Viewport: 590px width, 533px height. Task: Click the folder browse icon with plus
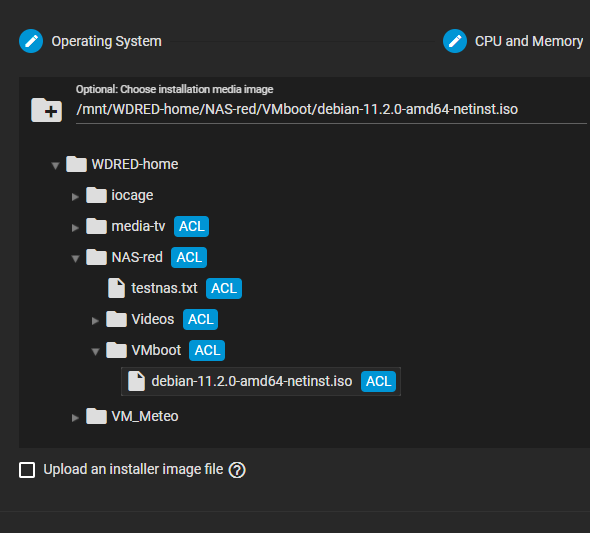click(46, 110)
